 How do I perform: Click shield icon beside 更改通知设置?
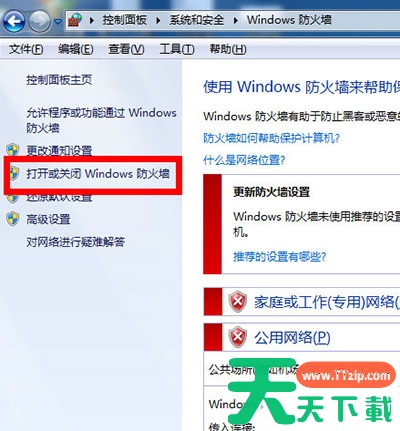pyautogui.click(x=13, y=150)
